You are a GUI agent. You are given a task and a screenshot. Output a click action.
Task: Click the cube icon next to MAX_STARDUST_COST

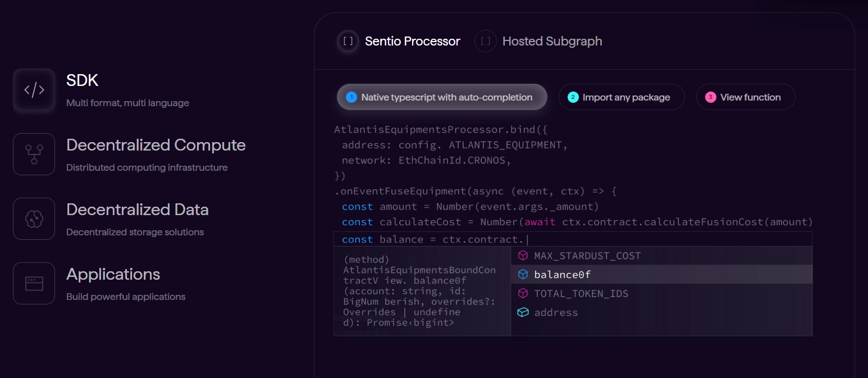(x=523, y=256)
